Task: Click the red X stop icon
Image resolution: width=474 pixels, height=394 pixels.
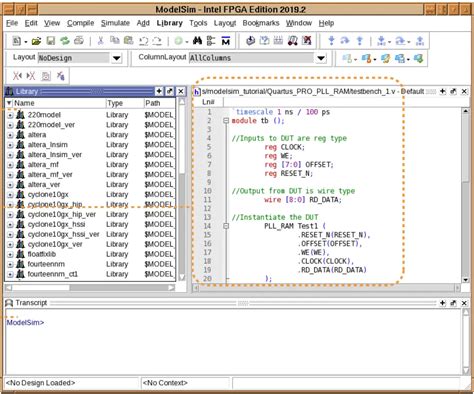Action: 307,41
